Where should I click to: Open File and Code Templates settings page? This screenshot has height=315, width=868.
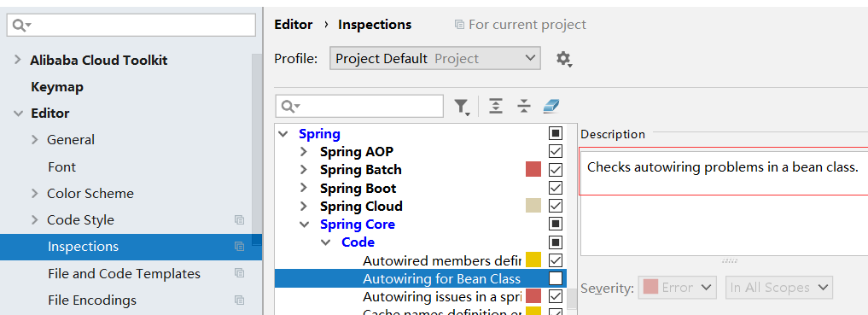point(124,273)
